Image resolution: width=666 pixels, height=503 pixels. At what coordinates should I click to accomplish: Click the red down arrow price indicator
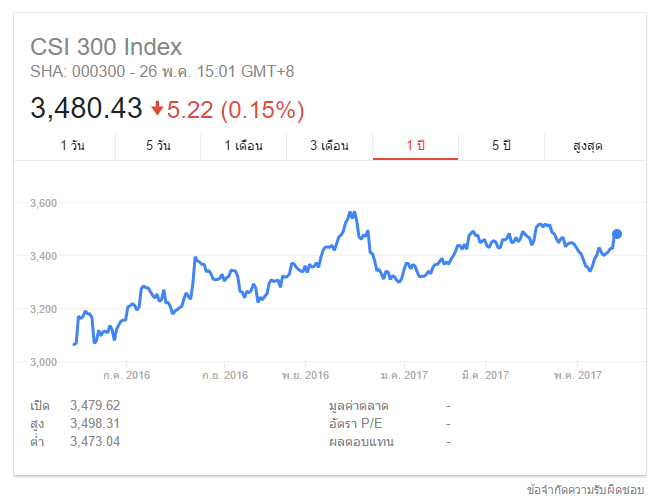[157, 108]
